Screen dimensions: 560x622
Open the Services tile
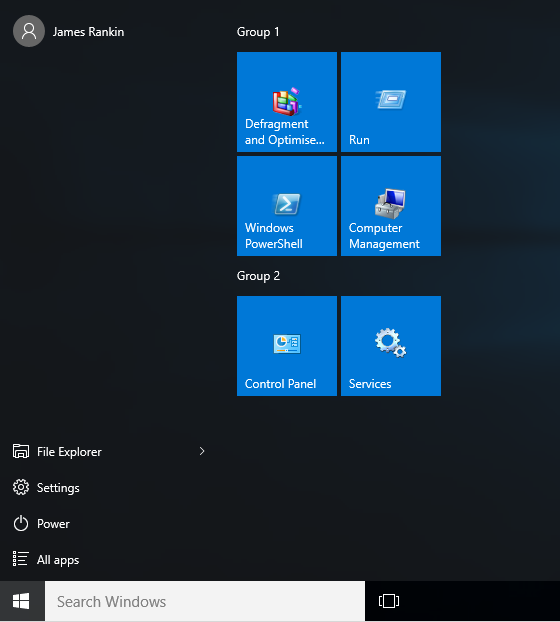coord(391,346)
